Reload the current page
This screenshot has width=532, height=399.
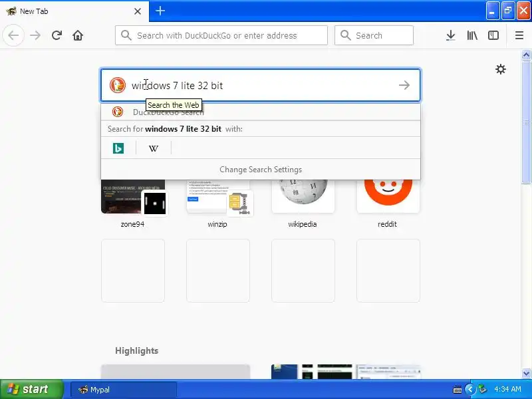point(57,35)
